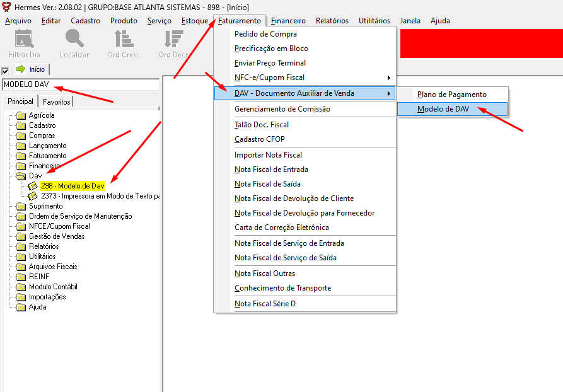The width and height of the screenshot is (563, 392).
Task: Select Modelo de DAV submenu entry
Action: coord(453,109)
